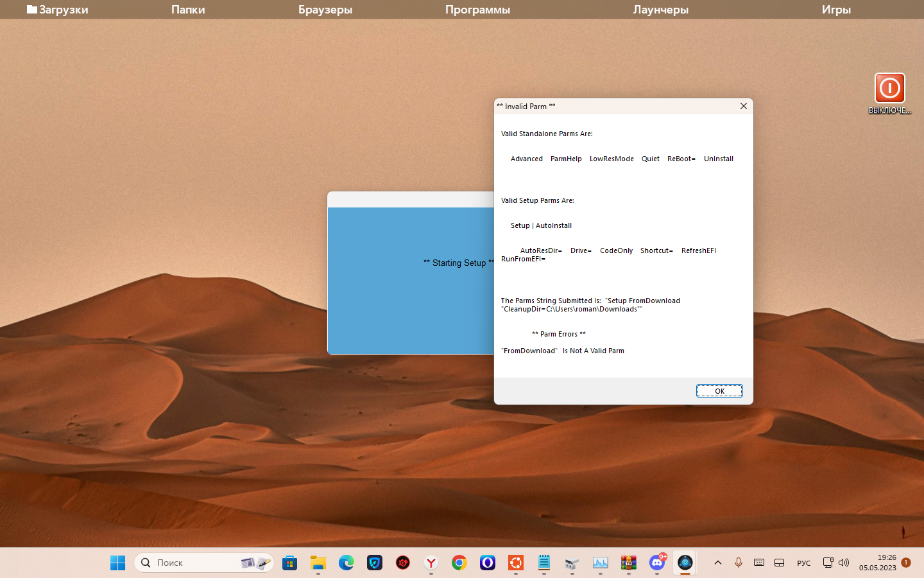Screen dimensions: 924x578
Task: Open the Игры top bar menu
Action: (x=836, y=10)
